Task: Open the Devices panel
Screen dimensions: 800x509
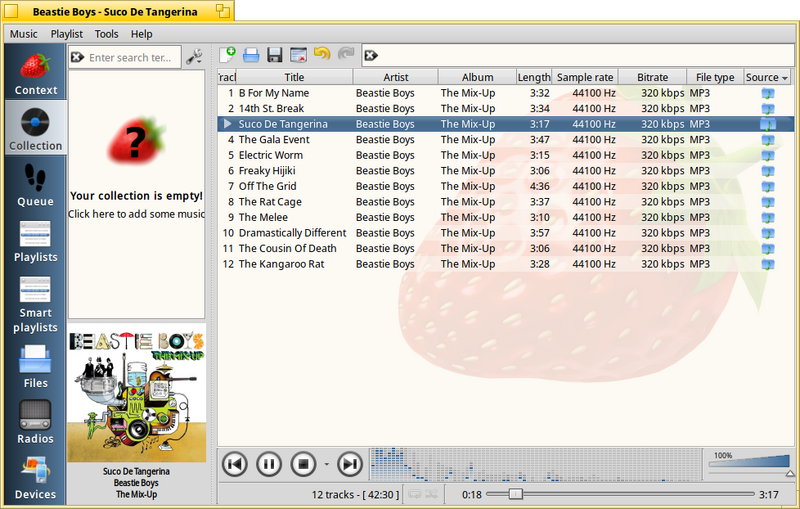Action: point(35,477)
